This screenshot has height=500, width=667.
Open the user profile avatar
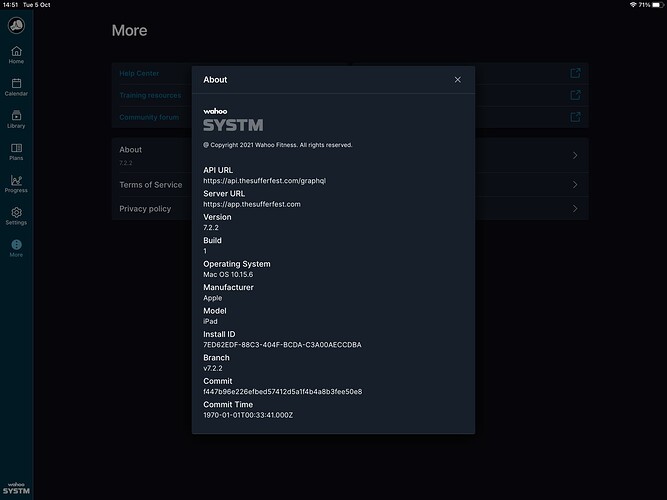click(x=16, y=25)
